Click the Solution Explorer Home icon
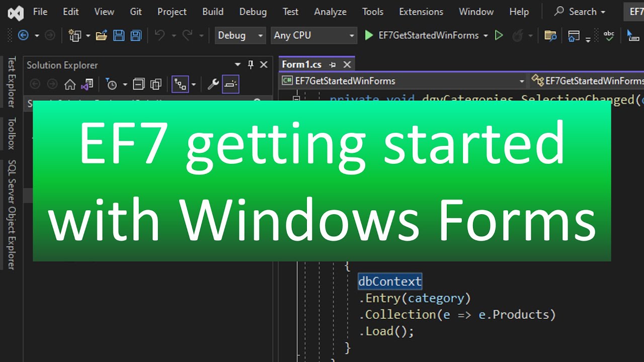This screenshot has height=362, width=644. (70, 84)
